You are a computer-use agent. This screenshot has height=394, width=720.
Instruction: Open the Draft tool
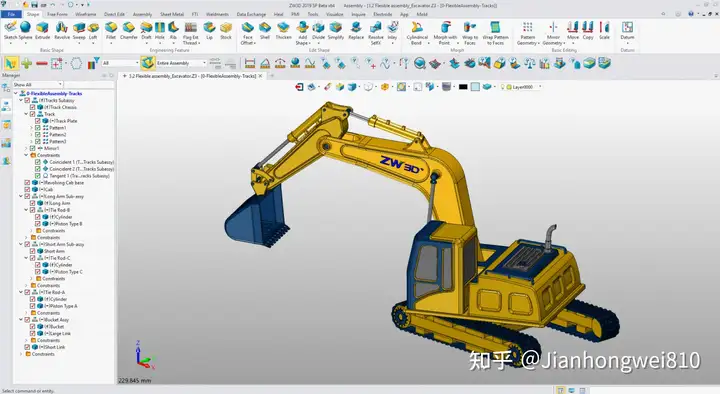coord(146,30)
